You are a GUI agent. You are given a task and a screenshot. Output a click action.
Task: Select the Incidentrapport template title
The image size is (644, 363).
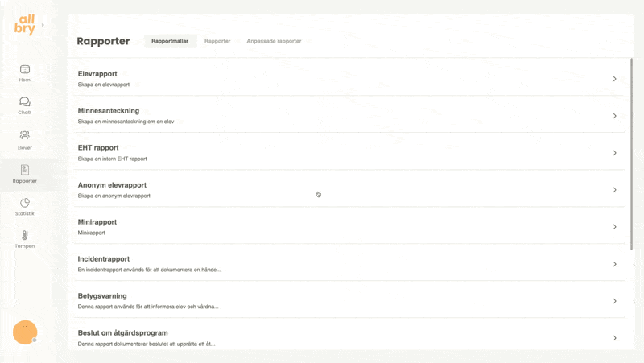104,259
